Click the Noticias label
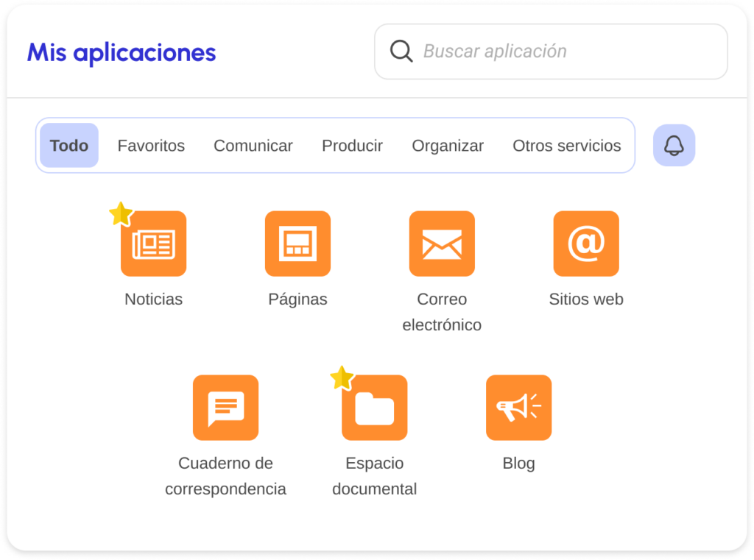 coord(153,299)
